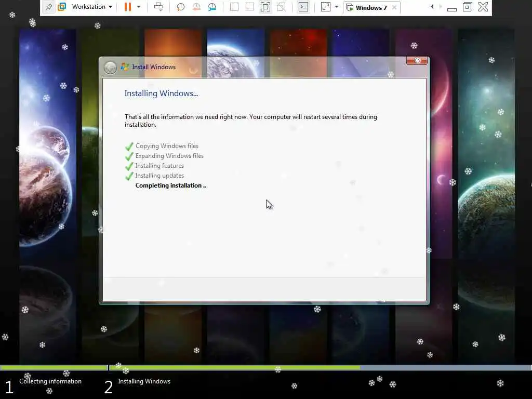Expand the stretch guest options arrow
This screenshot has width=532, height=399.
pyautogui.click(x=337, y=7)
